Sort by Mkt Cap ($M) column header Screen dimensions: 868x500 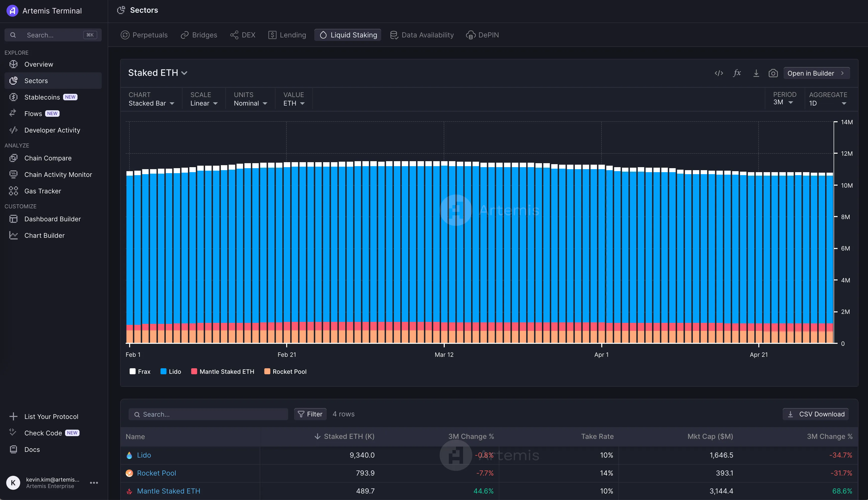point(710,436)
